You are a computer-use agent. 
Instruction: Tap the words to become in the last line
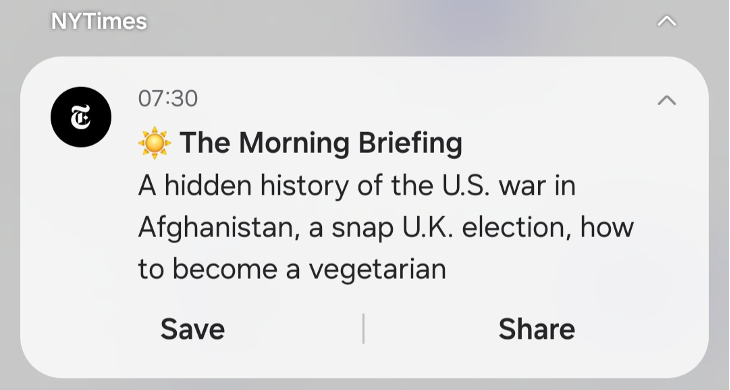pos(208,269)
